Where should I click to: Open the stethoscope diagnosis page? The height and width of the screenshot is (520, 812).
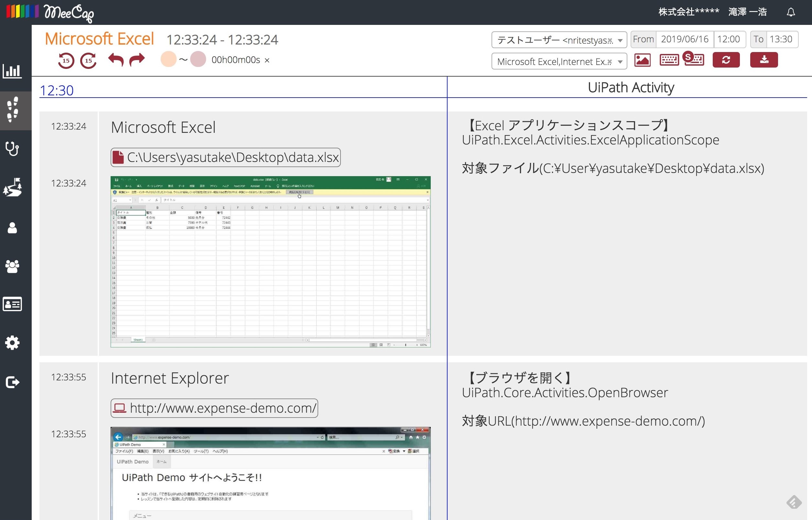tap(13, 149)
